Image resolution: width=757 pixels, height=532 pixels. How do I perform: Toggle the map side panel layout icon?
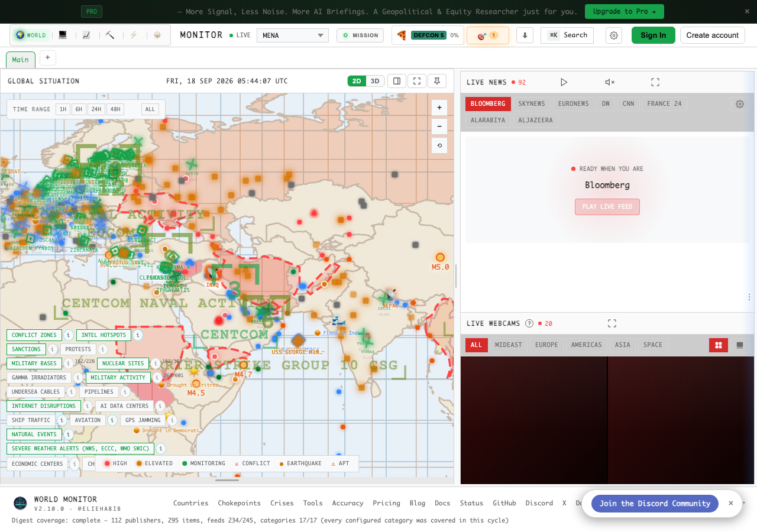[x=397, y=81]
